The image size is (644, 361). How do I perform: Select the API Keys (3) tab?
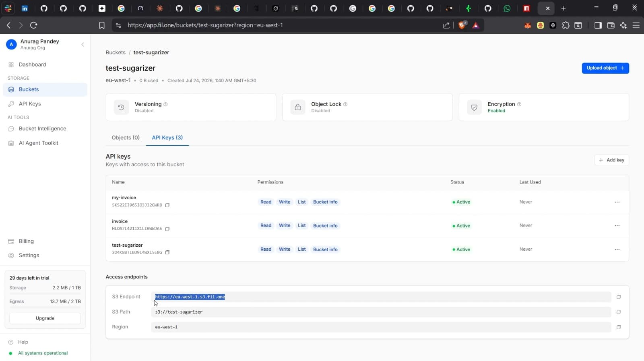167,138
